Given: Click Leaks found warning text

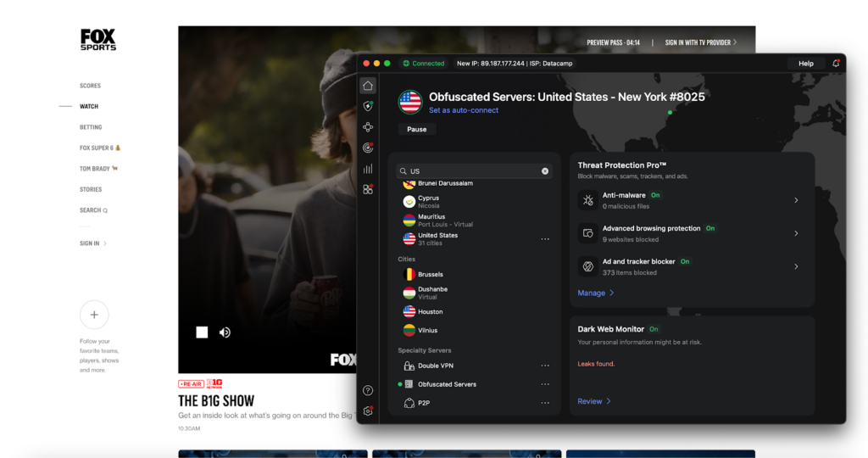Looking at the screenshot, I should coord(596,364).
